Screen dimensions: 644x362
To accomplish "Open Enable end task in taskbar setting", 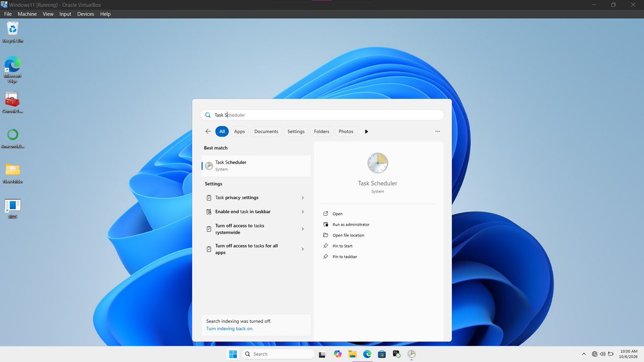I will (256, 212).
